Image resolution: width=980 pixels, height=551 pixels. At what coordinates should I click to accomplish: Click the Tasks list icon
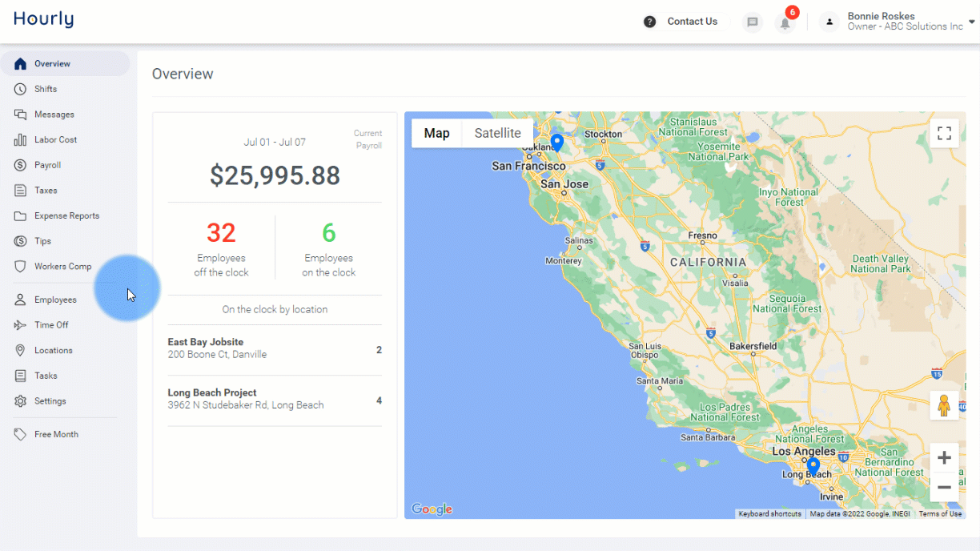pos(20,376)
